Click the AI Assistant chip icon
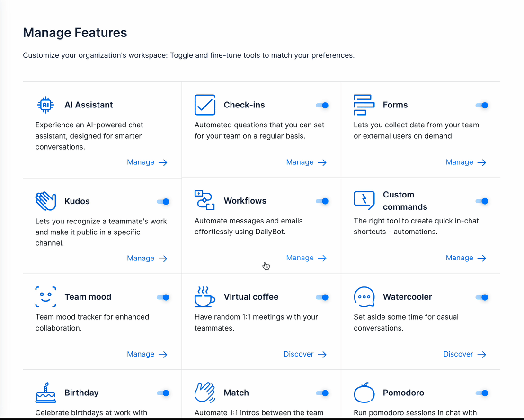 coord(45,105)
